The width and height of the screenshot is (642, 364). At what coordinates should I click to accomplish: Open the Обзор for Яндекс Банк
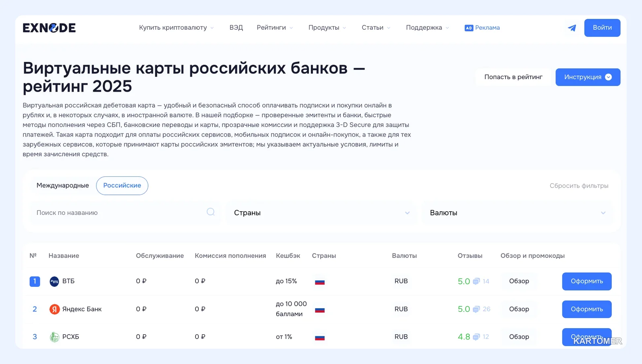pos(519,309)
